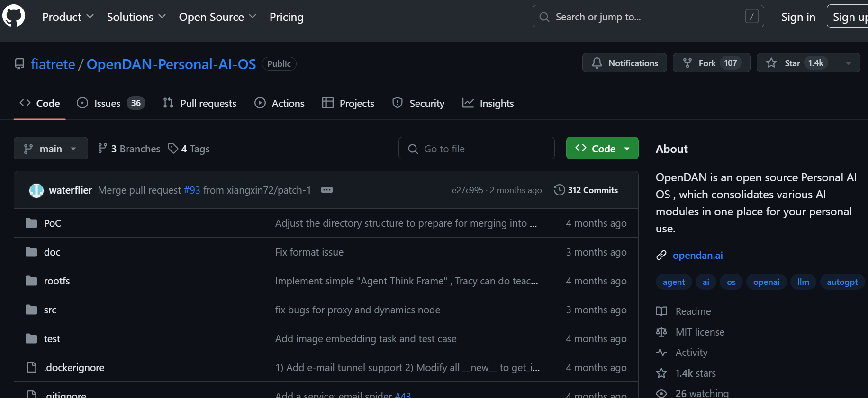View the 3 Branches list
The width and height of the screenshot is (868, 398).
pyautogui.click(x=129, y=149)
